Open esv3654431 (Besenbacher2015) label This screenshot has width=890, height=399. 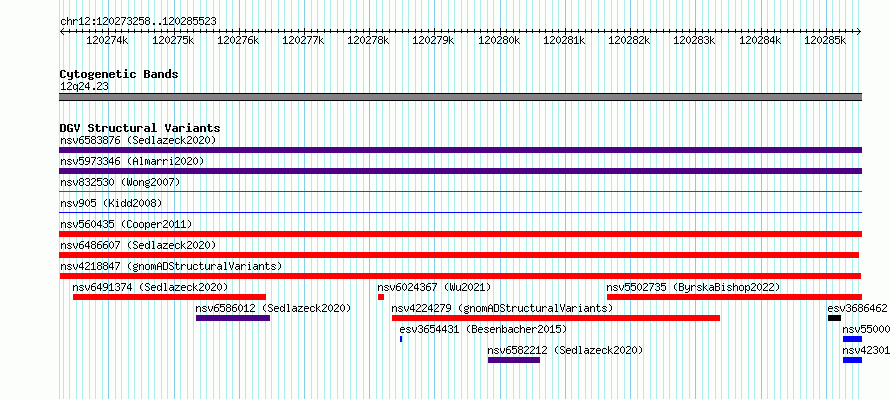point(483,329)
